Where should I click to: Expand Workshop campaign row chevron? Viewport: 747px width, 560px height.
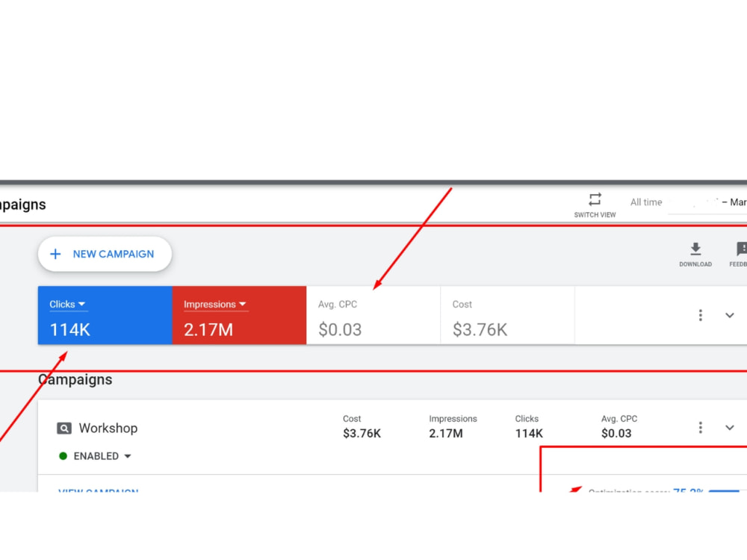click(729, 428)
